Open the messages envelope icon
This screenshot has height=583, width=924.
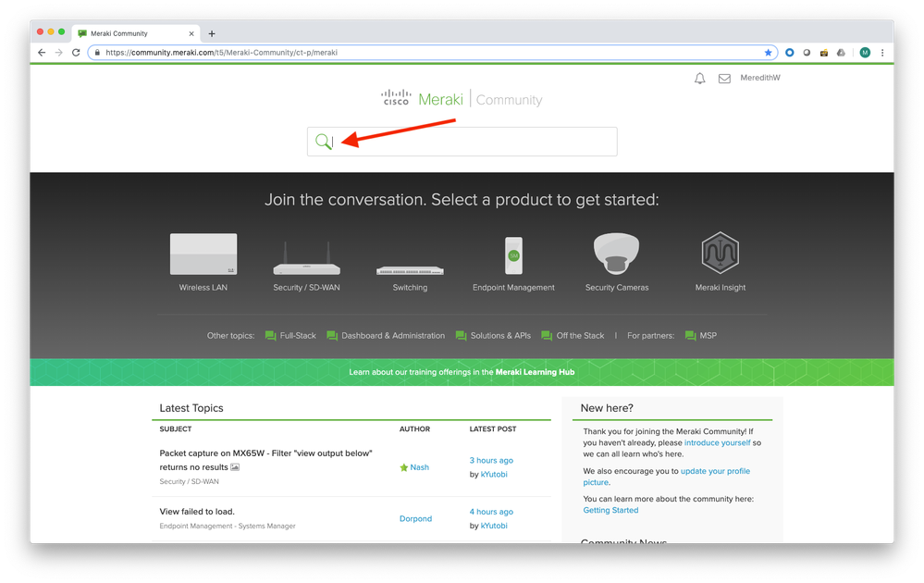tap(724, 79)
